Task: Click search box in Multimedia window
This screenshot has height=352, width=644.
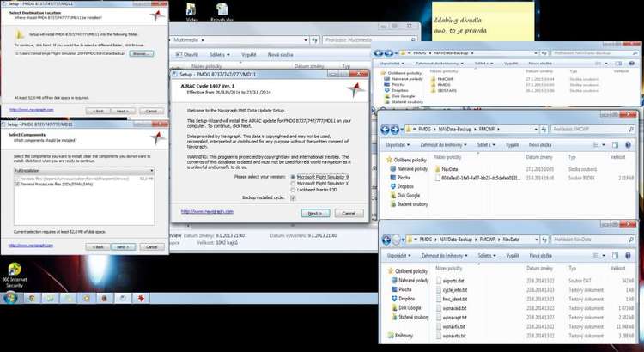Action: [x=369, y=39]
